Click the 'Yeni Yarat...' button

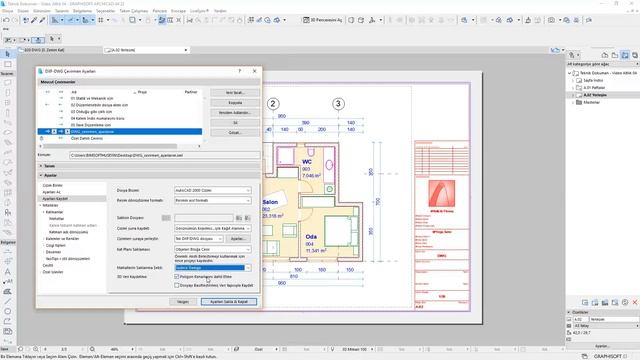tap(235, 93)
